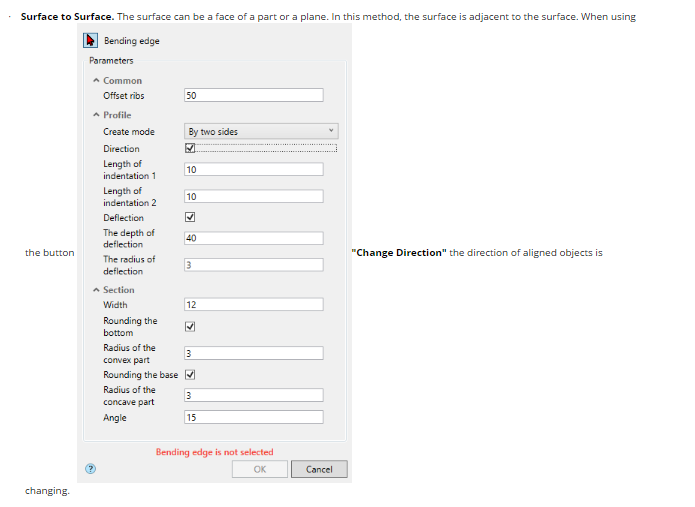
Task: Click the Length of indentation 1 field
Action: coord(253,170)
